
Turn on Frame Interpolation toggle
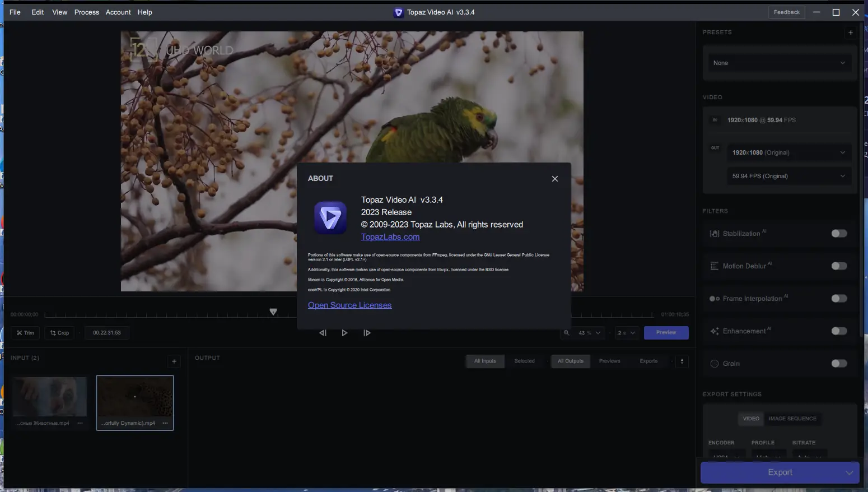coord(839,299)
